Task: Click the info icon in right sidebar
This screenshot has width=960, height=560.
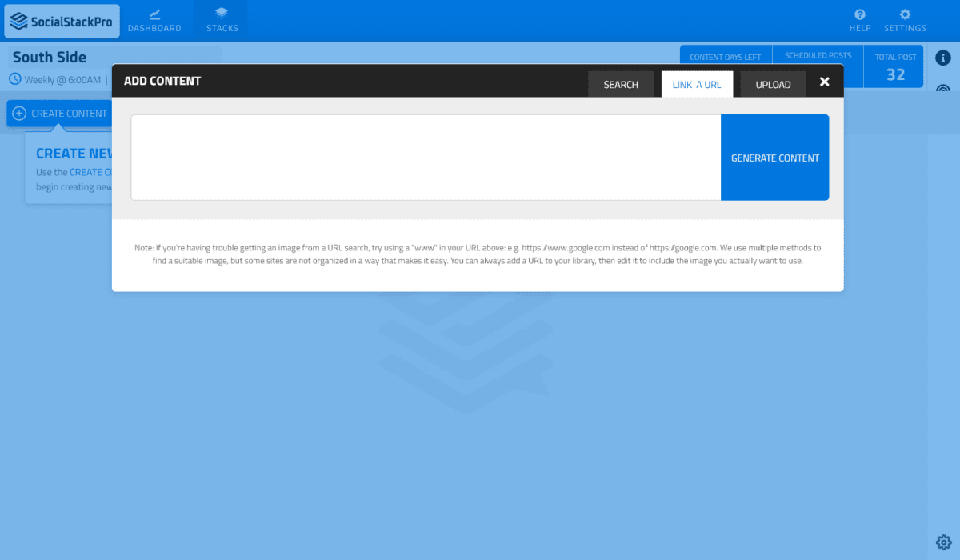Action: click(943, 58)
